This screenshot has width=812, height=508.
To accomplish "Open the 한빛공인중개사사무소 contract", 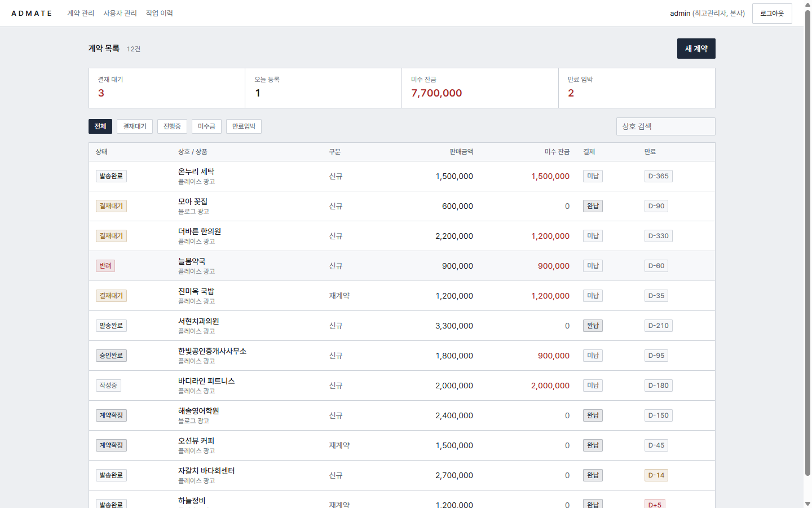I will [212, 351].
